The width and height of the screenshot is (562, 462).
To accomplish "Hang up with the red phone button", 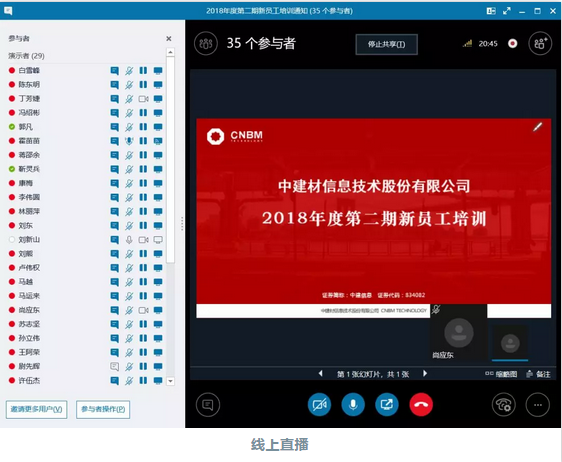I will (421, 405).
